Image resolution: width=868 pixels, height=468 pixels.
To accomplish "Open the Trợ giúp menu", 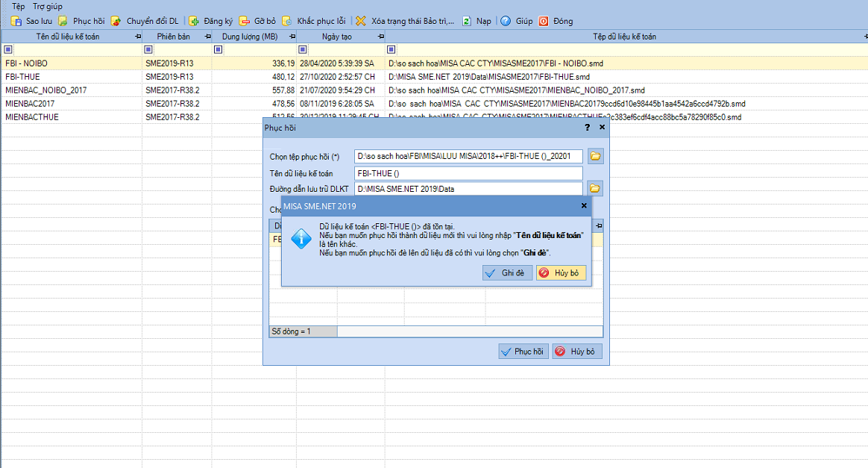I will click(48, 6).
